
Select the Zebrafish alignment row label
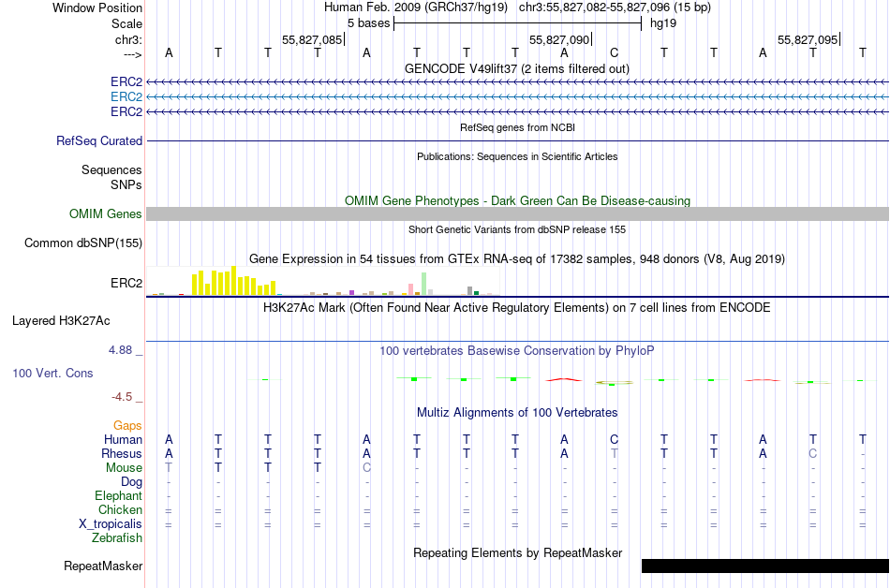(117, 537)
